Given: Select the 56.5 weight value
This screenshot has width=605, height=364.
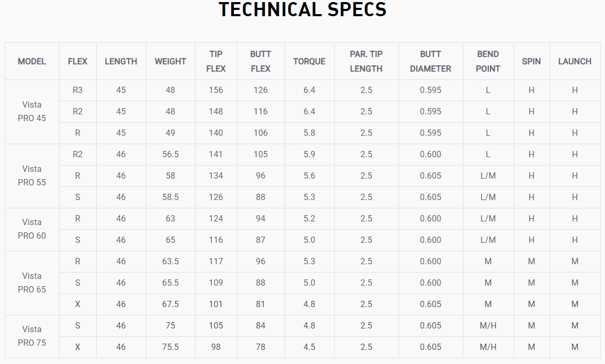Looking at the screenshot, I should point(170,154).
